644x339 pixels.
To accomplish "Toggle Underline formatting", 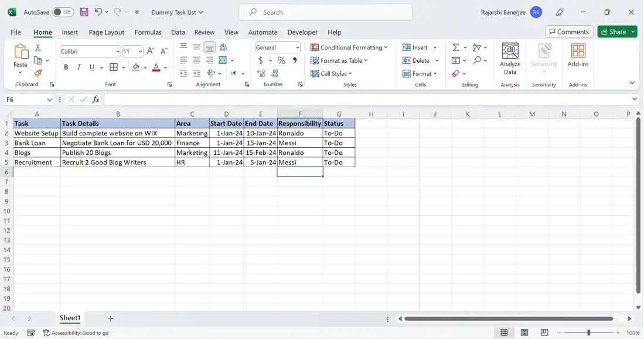I will tap(91, 67).
